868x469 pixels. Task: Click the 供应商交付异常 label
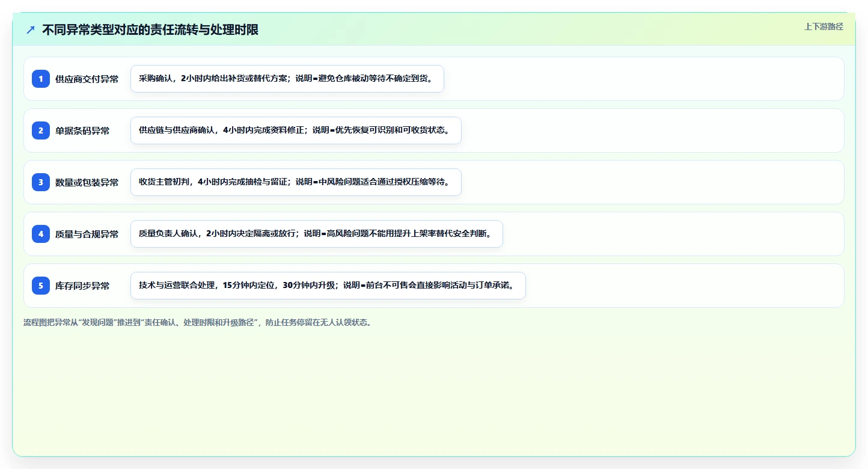[x=87, y=79]
